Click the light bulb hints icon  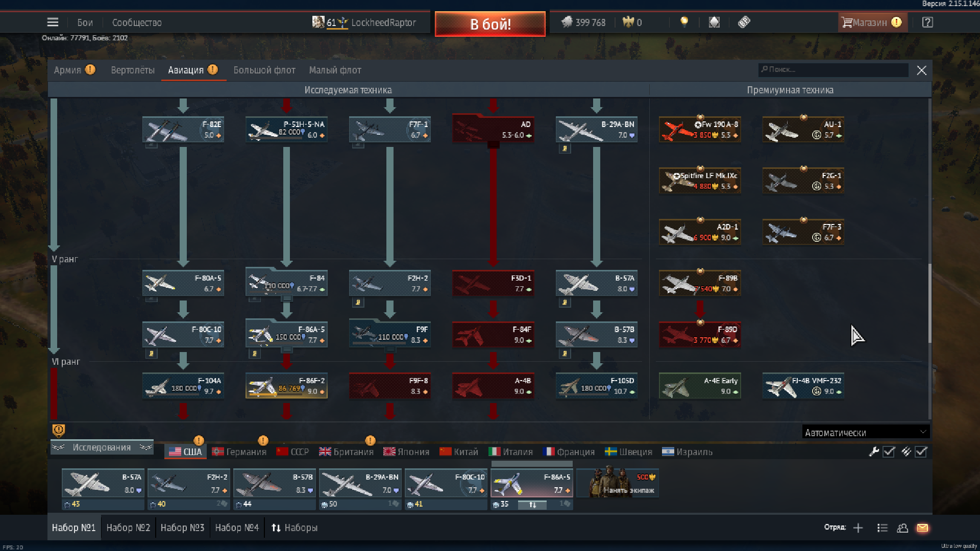(684, 22)
